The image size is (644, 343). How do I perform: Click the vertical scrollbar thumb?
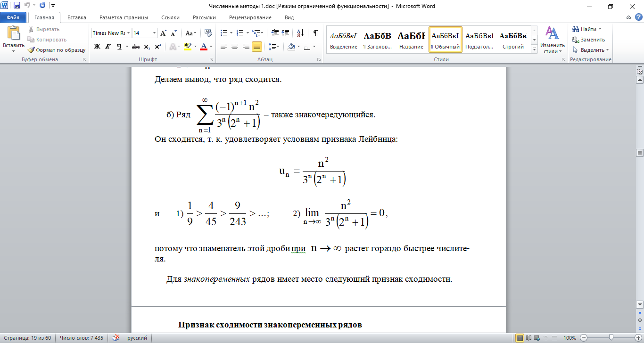pos(640,153)
